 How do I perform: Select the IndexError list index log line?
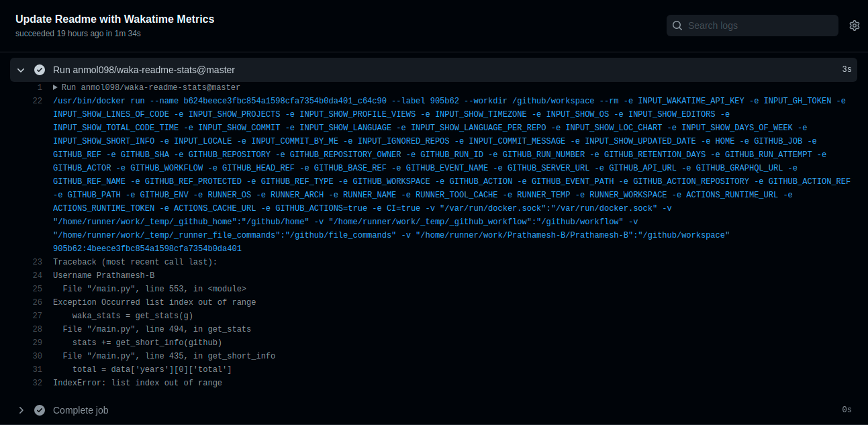click(x=138, y=383)
